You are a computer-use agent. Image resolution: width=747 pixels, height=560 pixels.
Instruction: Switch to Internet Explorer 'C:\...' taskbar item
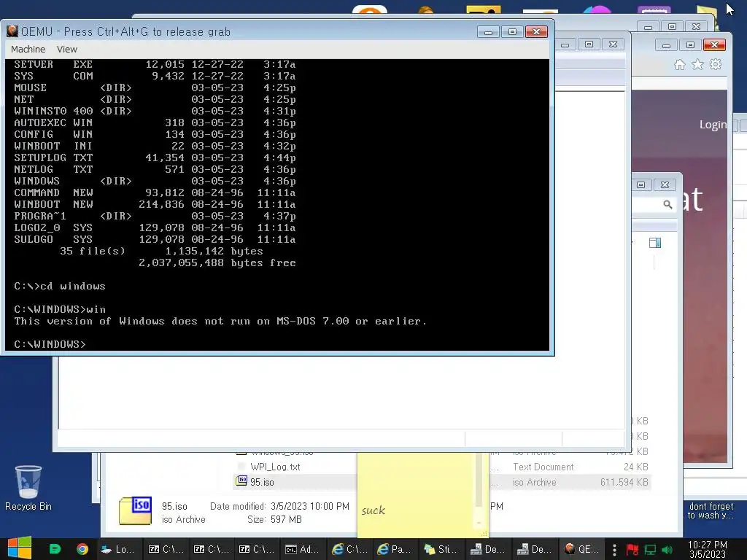349,549
